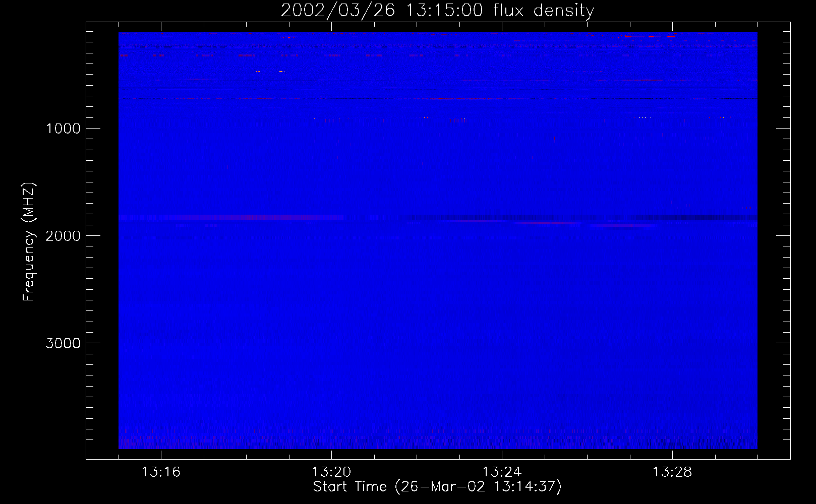Click the 'Frequency (MHZ)' axis title
This screenshot has height=504, width=816.
(x=29, y=242)
